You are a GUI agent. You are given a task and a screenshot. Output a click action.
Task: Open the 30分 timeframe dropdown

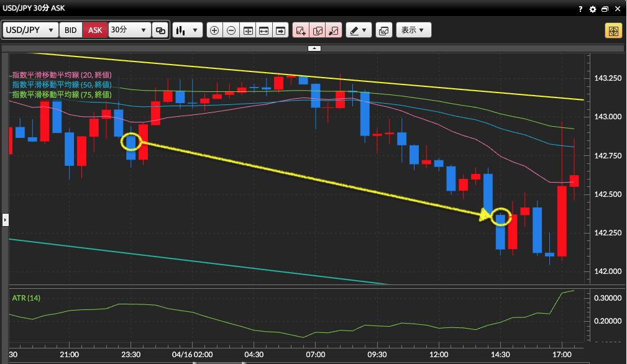(129, 30)
